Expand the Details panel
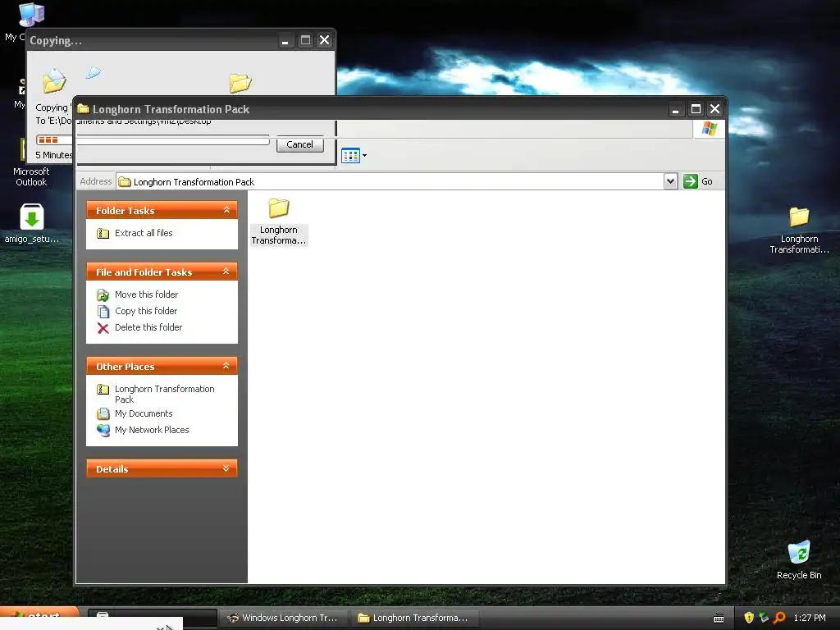Image resolution: width=840 pixels, height=630 pixels. pyautogui.click(x=226, y=468)
